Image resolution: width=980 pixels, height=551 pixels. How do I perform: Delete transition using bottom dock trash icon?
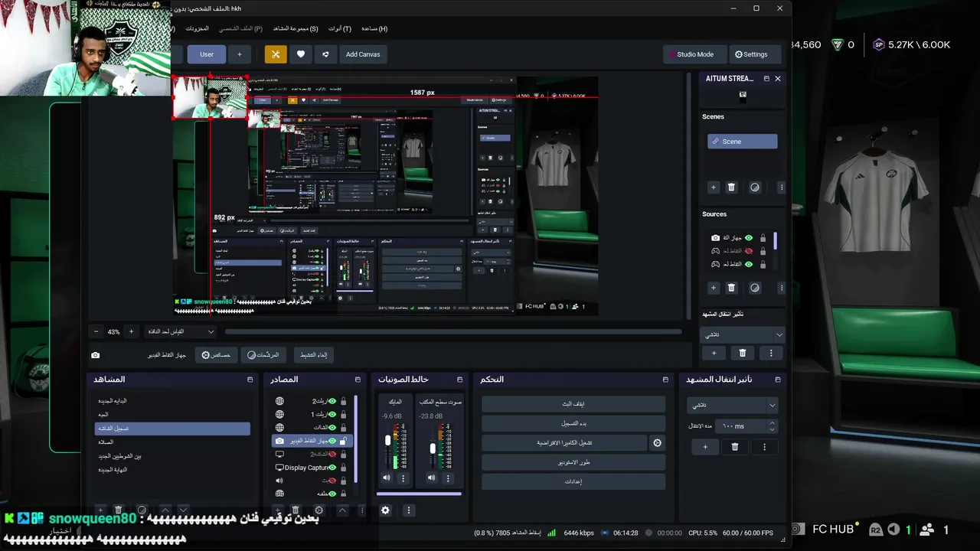click(735, 447)
